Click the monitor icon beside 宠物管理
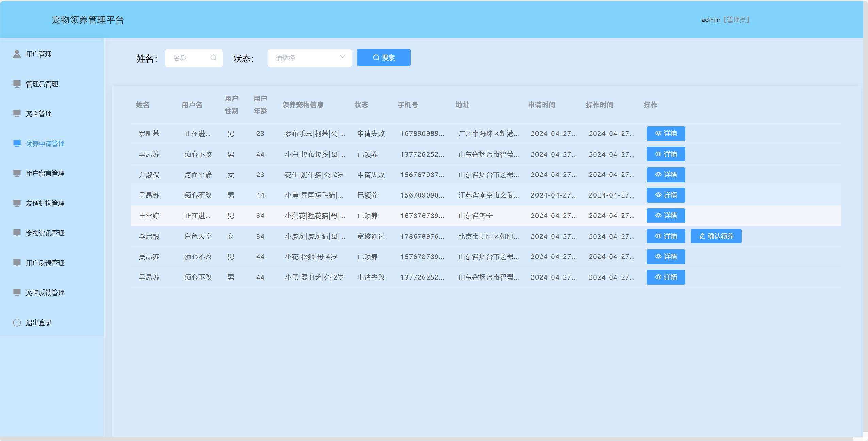The height and width of the screenshot is (441, 868). click(17, 113)
